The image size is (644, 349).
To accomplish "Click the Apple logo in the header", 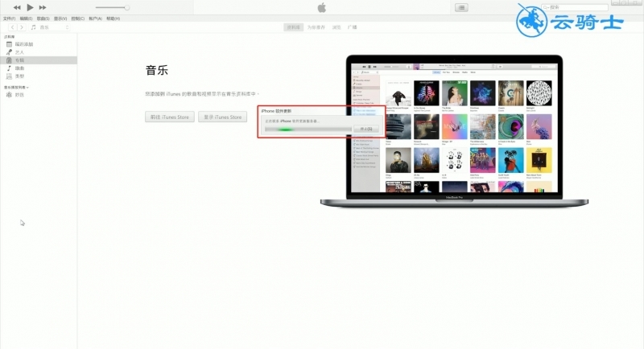I will [321, 7].
